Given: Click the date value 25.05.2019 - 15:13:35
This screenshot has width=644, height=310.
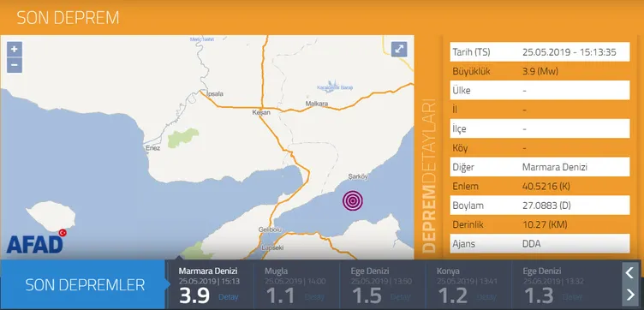Looking at the screenshot, I should [x=569, y=52].
